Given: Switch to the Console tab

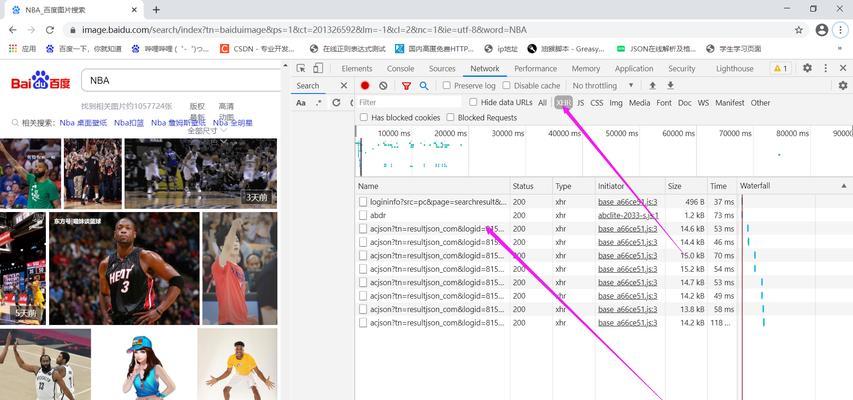Looking at the screenshot, I should tap(400, 69).
